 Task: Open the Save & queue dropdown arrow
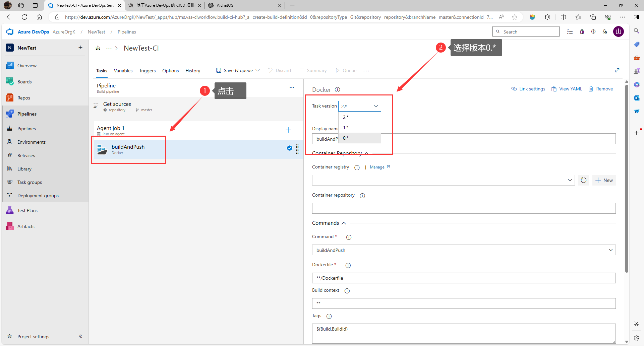click(x=258, y=70)
